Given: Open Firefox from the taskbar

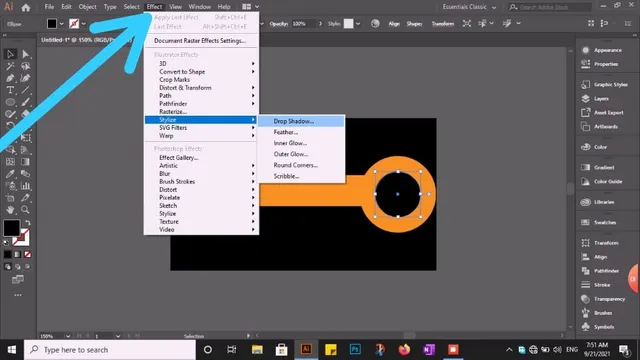Looking at the screenshot, I should coord(404,349).
